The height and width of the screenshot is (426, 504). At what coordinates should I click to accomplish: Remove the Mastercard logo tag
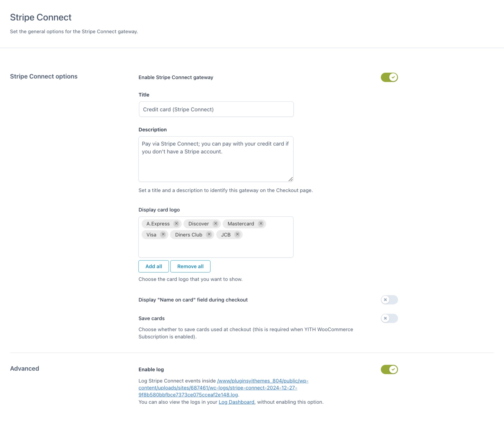pos(261,224)
